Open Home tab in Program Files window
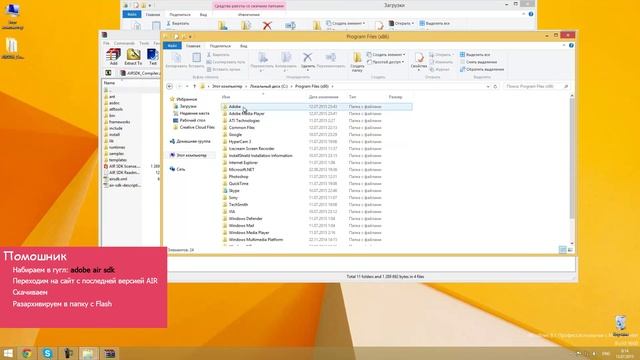Screen dimensions: 640x360 [193, 46]
